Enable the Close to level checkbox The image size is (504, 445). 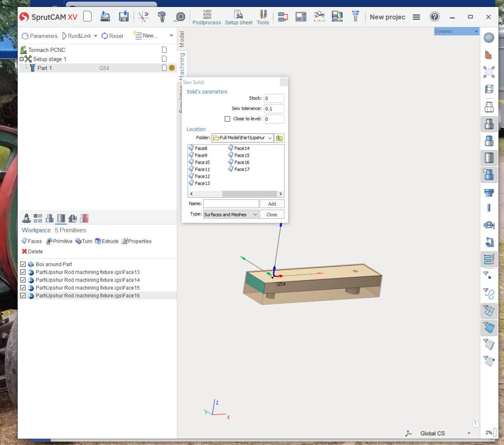[x=227, y=119]
